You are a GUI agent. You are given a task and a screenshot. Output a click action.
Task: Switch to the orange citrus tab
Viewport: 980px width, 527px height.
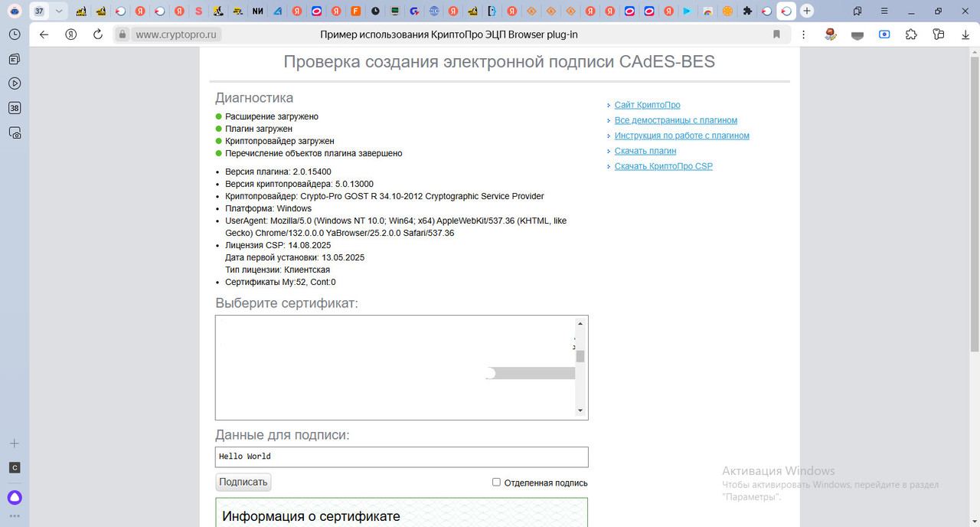point(727,11)
